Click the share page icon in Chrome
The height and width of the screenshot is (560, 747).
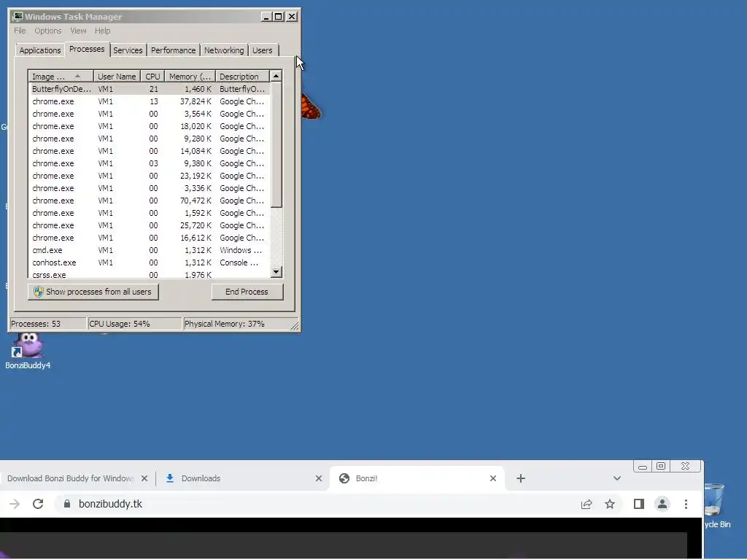coord(587,504)
